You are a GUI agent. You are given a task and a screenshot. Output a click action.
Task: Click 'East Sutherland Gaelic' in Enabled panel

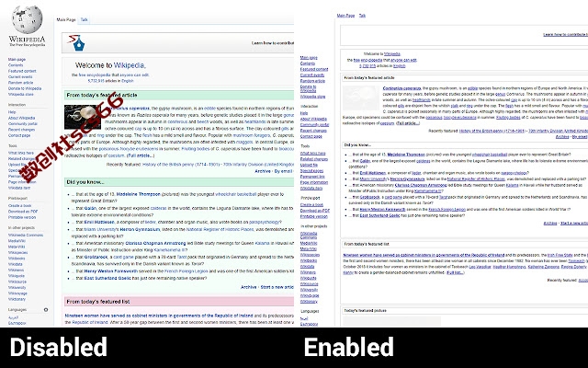[379, 215]
